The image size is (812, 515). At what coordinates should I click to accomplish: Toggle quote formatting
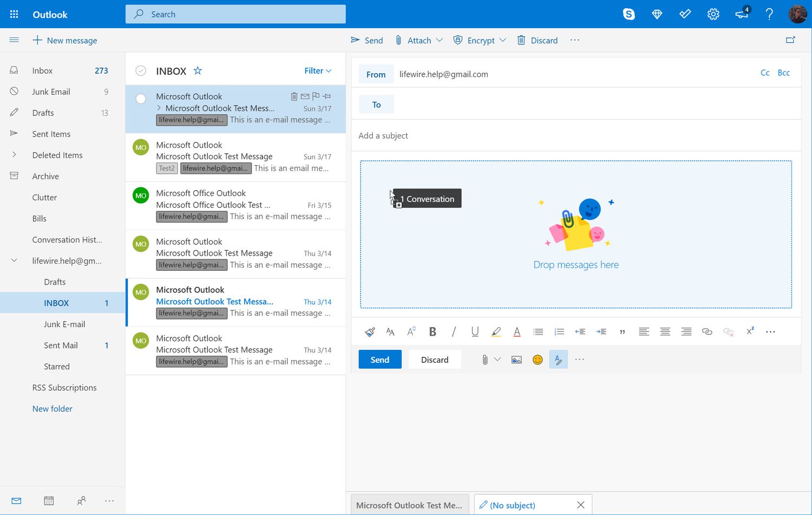[x=623, y=331]
